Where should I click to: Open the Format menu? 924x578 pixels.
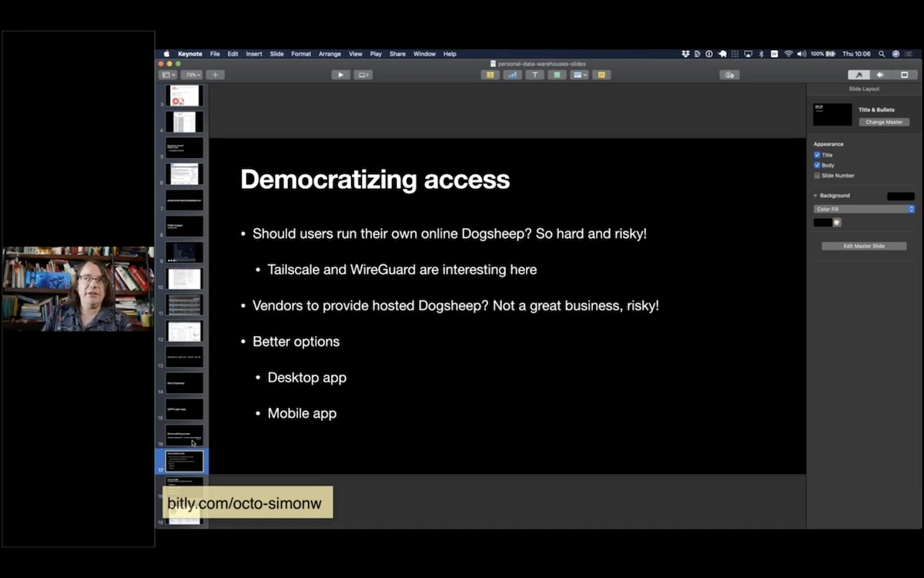pyautogui.click(x=301, y=54)
